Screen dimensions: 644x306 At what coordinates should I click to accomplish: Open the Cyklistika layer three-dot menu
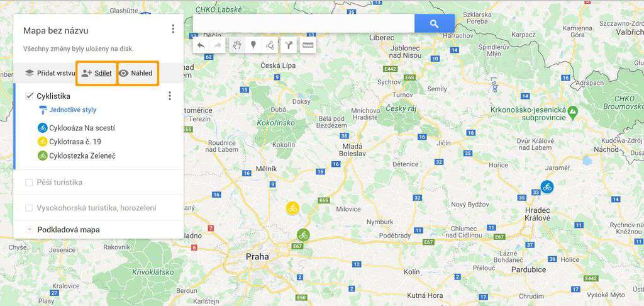tap(170, 96)
